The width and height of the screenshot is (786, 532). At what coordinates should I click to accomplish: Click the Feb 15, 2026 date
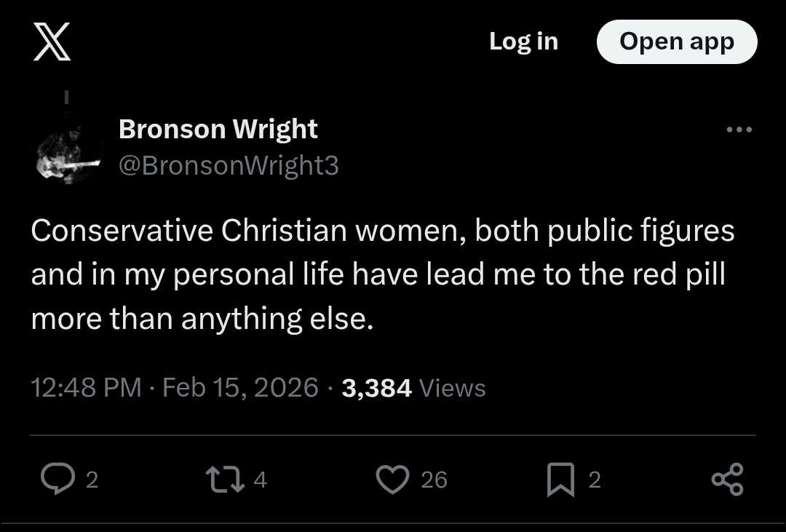click(240, 387)
